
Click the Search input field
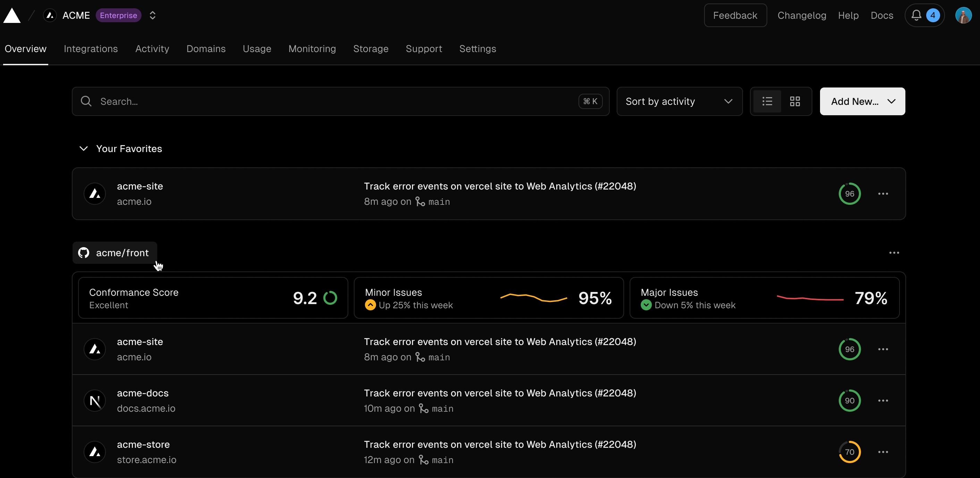coord(340,101)
